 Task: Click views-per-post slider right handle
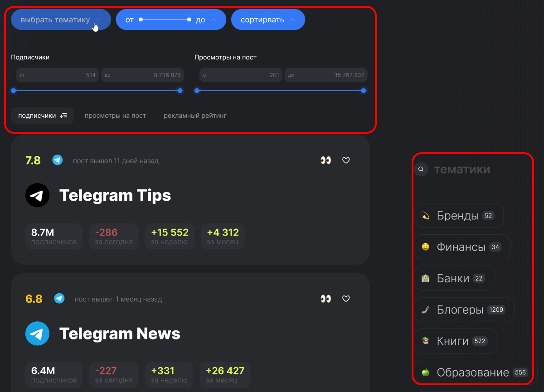click(364, 91)
